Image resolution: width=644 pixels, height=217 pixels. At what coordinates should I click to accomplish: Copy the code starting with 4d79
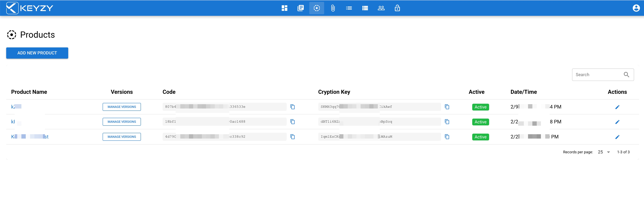click(293, 137)
